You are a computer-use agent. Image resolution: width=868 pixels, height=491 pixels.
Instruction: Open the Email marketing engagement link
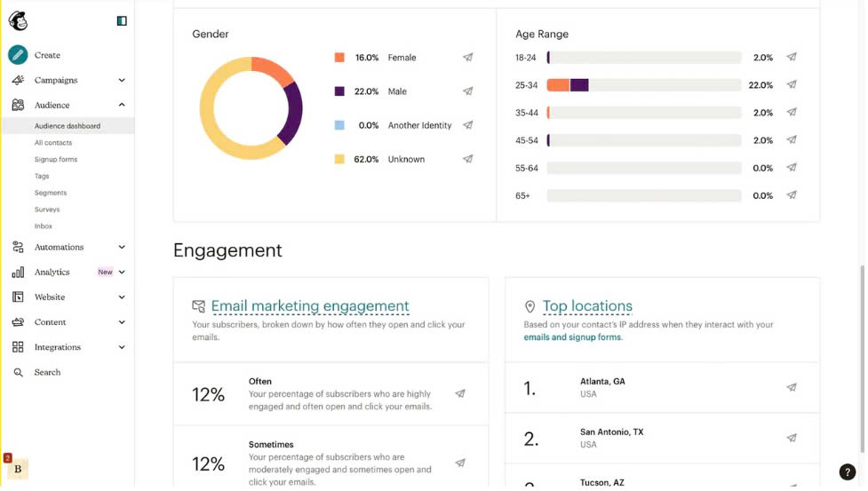pos(310,306)
